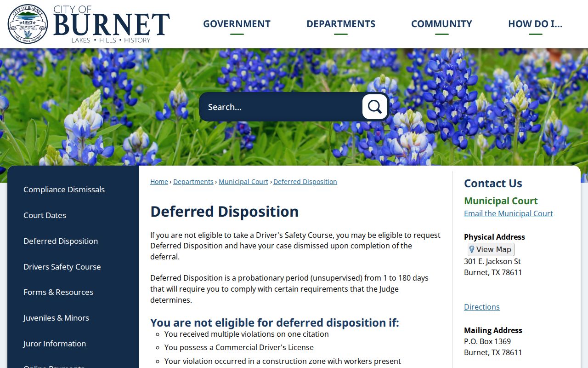Open the Directions link

tap(482, 307)
